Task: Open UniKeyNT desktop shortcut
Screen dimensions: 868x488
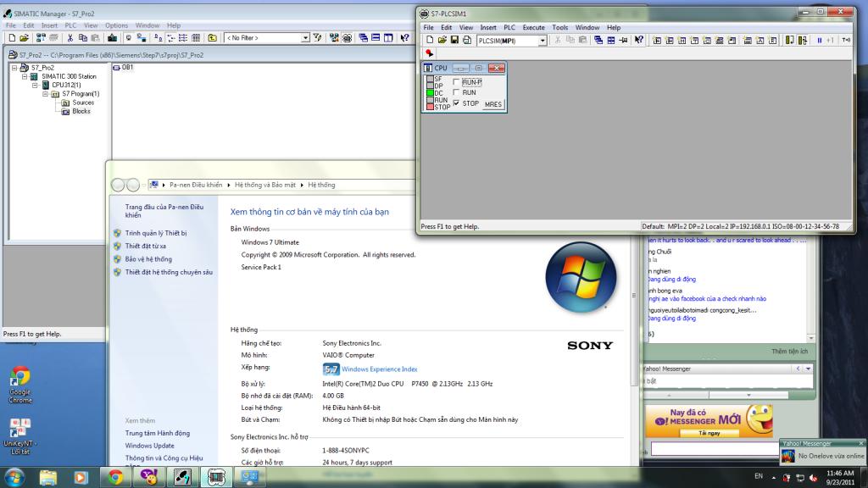Action: pos(20,436)
